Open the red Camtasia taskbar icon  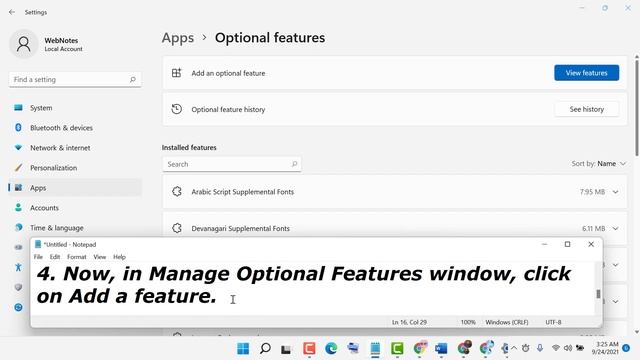[309, 349]
